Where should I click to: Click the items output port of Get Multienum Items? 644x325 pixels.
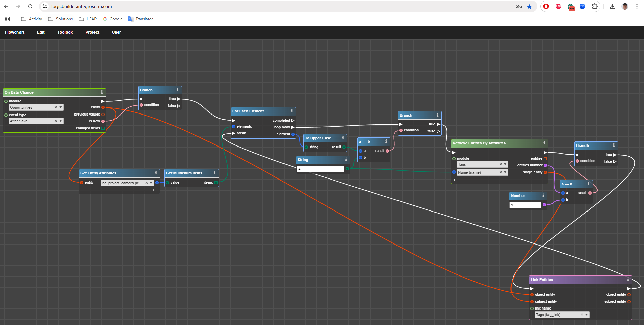(x=216, y=183)
